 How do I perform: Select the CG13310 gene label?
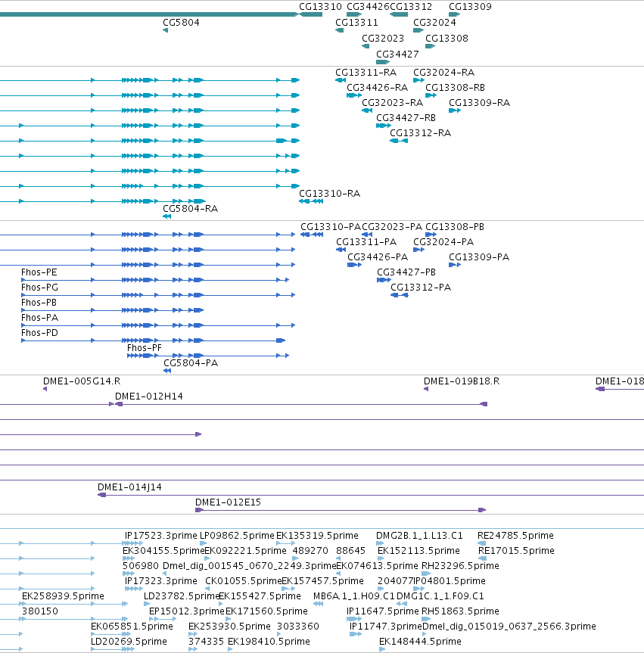[x=320, y=7]
